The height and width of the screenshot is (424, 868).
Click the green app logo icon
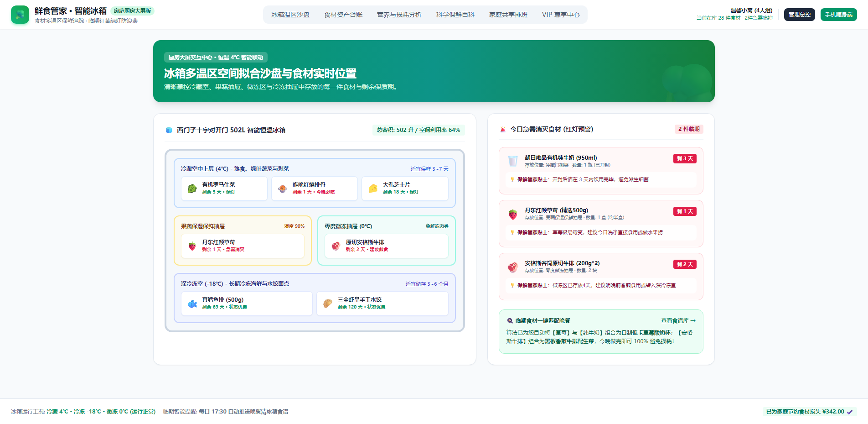[20, 15]
